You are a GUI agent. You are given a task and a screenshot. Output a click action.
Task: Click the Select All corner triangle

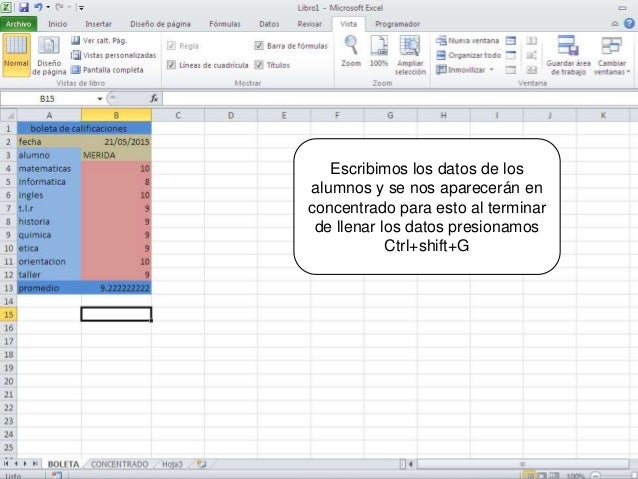pyautogui.click(x=9, y=116)
